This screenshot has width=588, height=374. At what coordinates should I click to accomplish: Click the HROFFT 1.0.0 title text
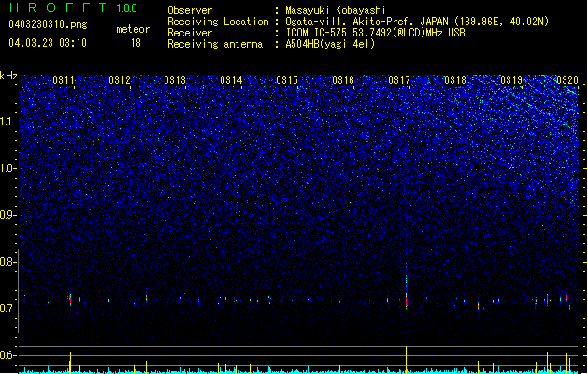click(74, 7)
